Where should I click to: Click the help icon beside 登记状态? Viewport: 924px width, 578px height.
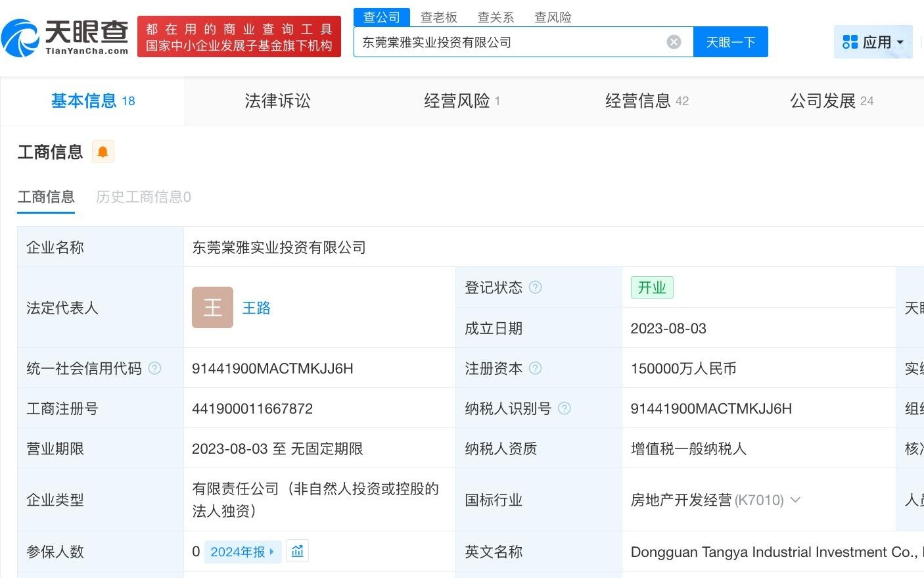pyautogui.click(x=536, y=287)
